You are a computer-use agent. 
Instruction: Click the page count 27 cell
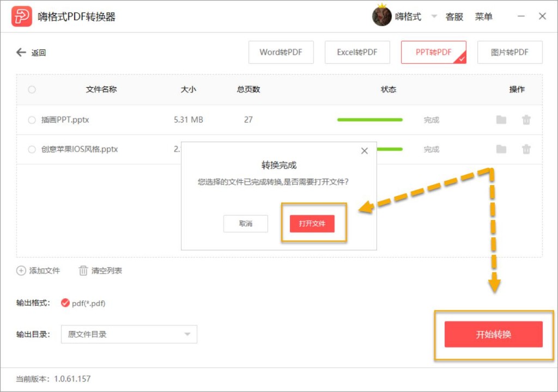(x=248, y=120)
